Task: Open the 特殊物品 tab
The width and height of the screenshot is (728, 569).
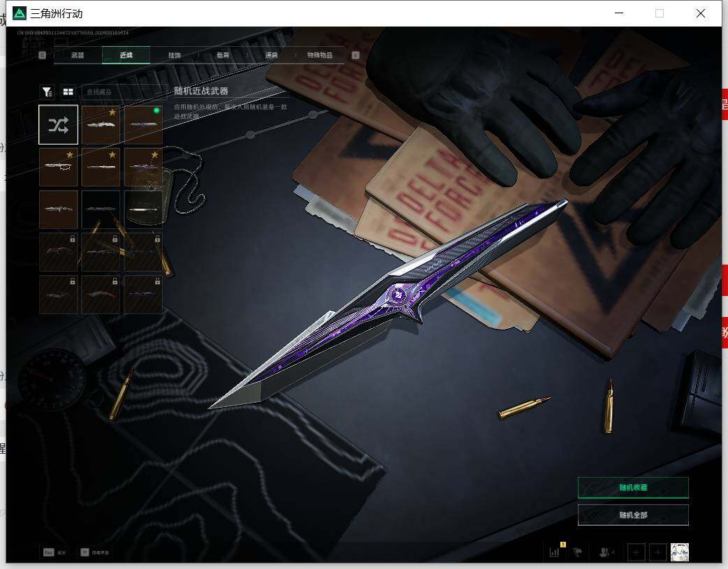Action: pos(320,55)
